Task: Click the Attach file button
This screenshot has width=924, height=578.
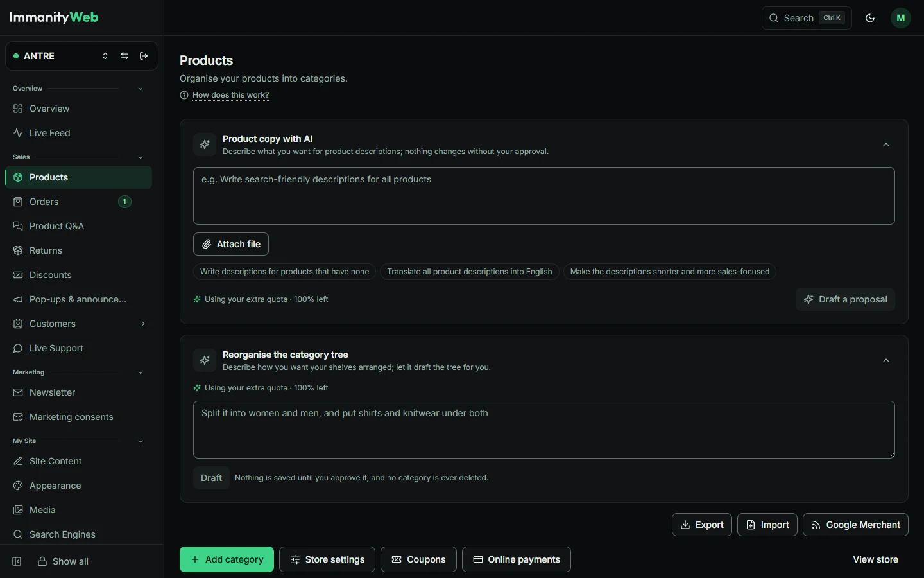Action: pyautogui.click(x=231, y=244)
